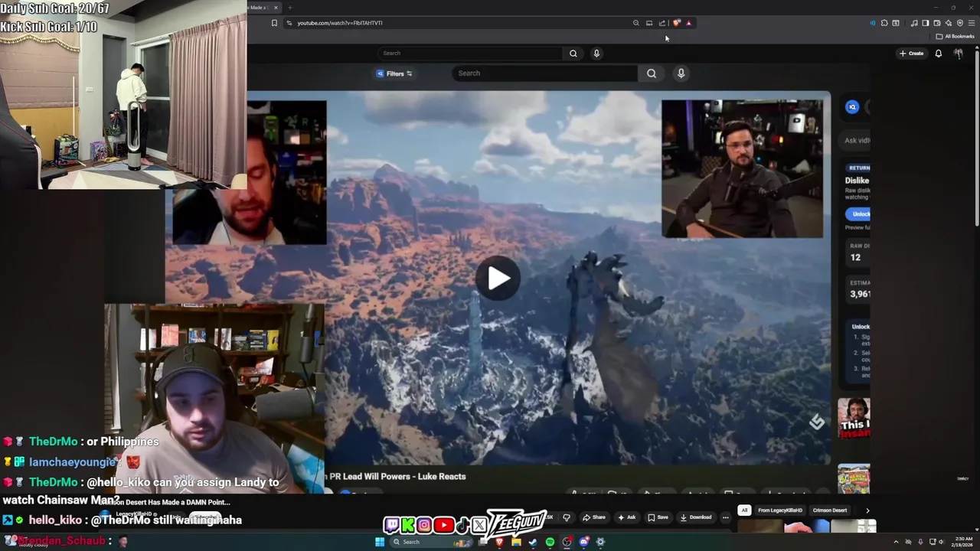This screenshot has width=980, height=551.
Task: Click the share page icon in address bar
Action: point(662,23)
